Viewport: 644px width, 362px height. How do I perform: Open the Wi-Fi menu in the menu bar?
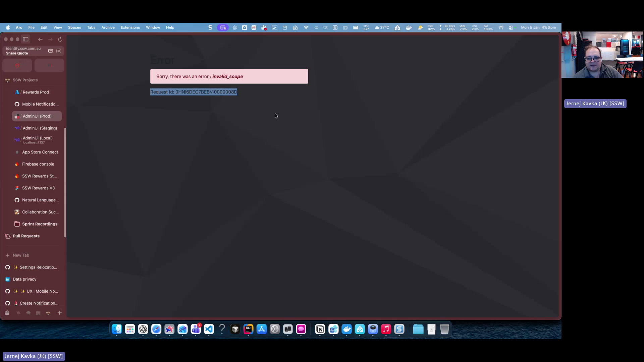click(x=306, y=27)
